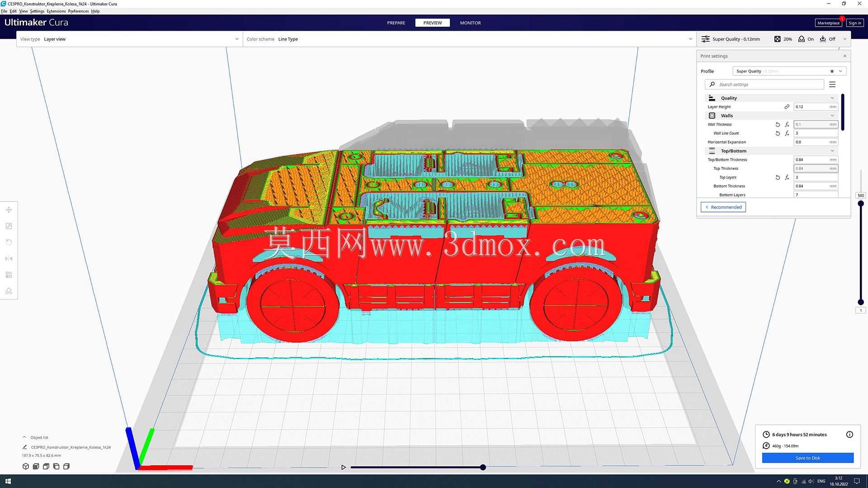
Task: Click the support On icon in the header
Action: (x=802, y=39)
